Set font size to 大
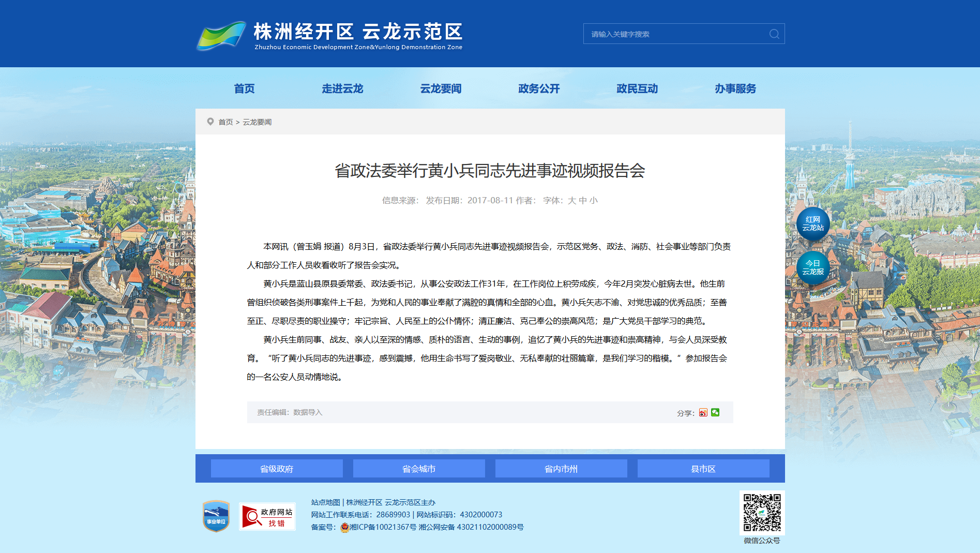Screen dimensions: 980x553 pyautogui.click(x=572, y=200)
